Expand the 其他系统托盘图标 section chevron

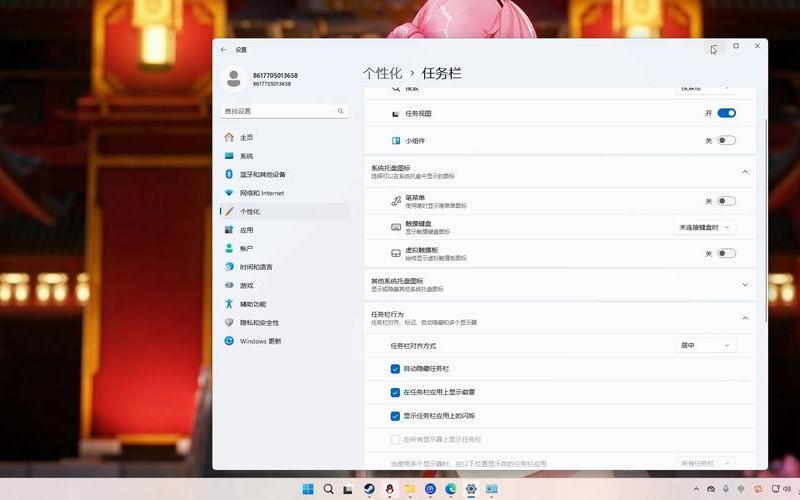745,285
